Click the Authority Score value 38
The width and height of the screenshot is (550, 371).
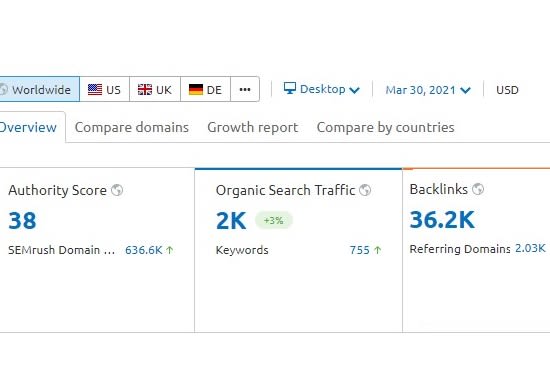click(22, 221)
